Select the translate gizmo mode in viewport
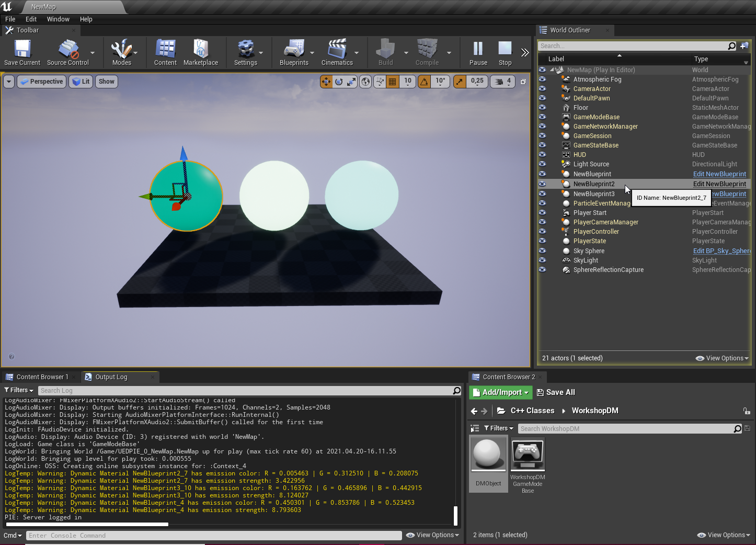 click(x=326, y=82)
